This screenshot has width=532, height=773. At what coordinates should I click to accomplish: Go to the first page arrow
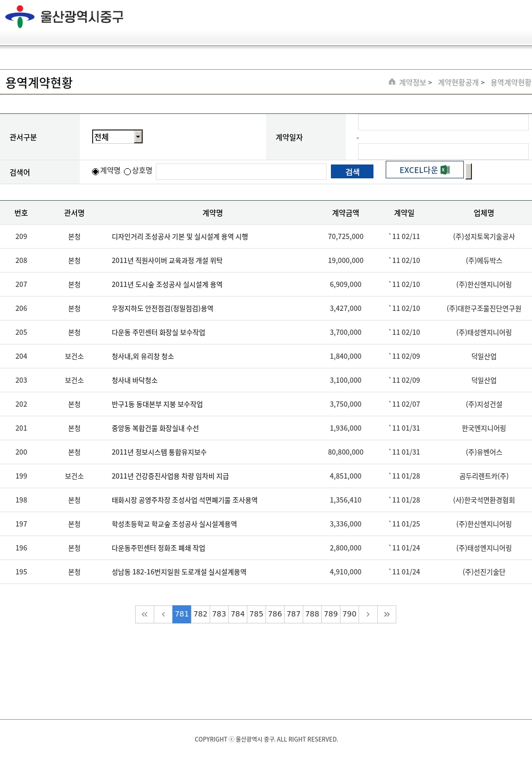click(x=145, y=614)
